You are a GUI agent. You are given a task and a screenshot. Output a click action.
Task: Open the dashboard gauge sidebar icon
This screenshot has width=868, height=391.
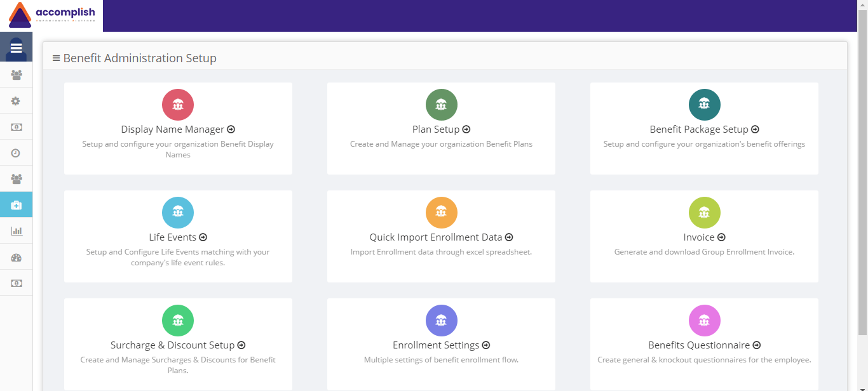point(17,257)
